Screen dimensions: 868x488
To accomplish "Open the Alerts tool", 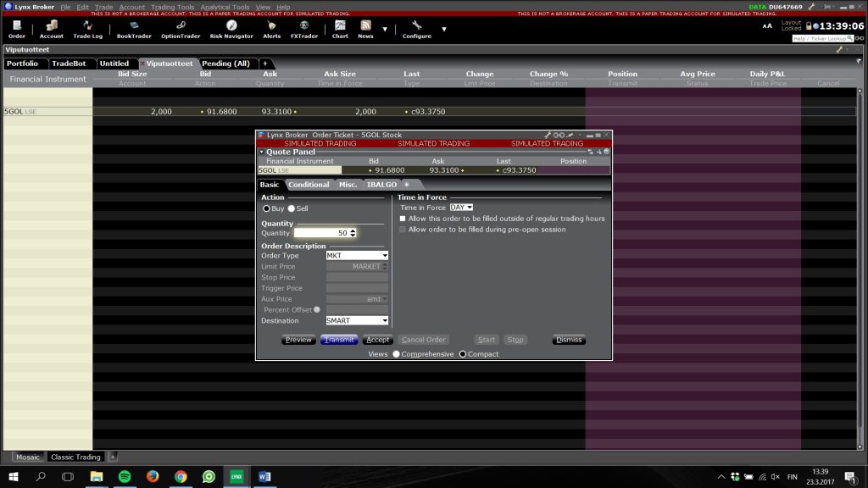I will (x=271, y=30).
